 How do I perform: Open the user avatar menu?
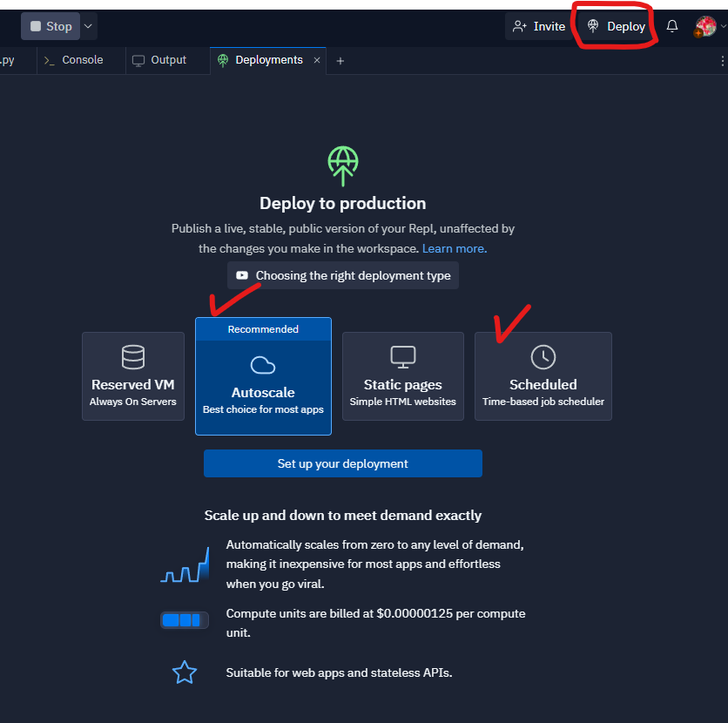click(x=705, y=26)
